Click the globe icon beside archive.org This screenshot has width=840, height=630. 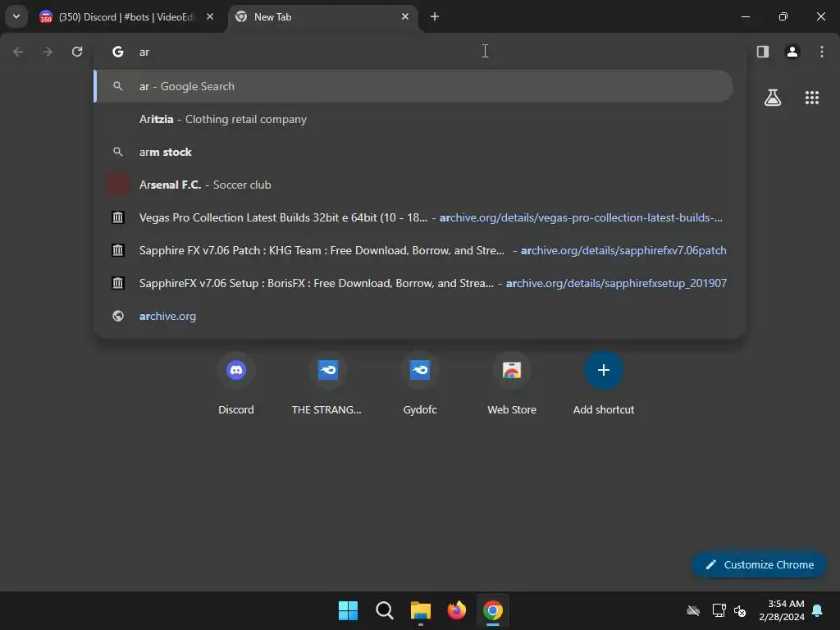click(118, 316)
